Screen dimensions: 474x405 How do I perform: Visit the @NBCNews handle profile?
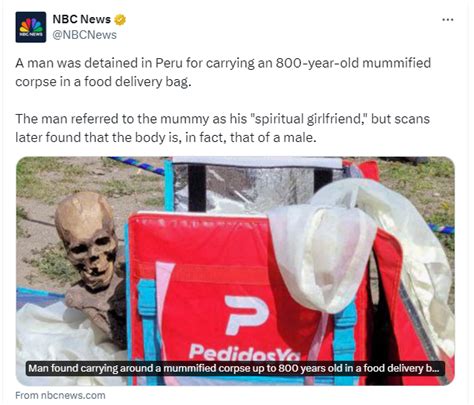point(85,35)
